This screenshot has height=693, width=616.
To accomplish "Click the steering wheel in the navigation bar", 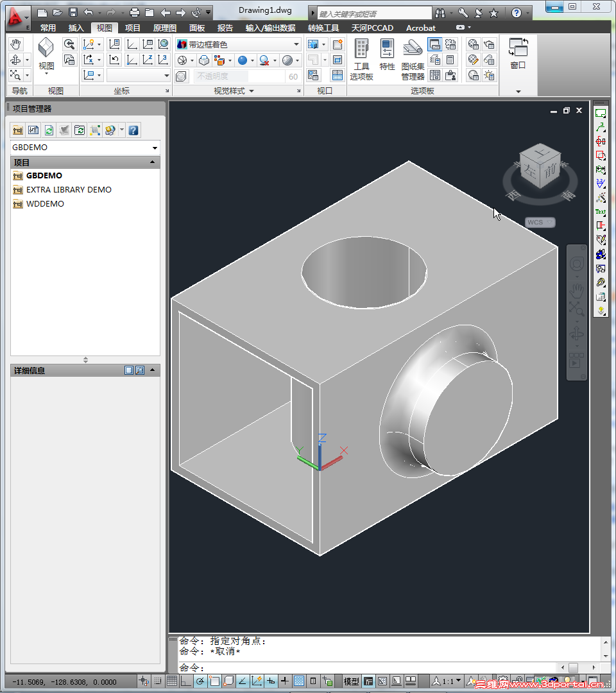I will (x=576, y=264).
